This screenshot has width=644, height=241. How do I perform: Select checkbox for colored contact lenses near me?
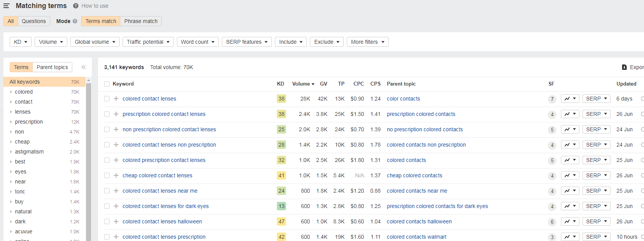(107, 191)
